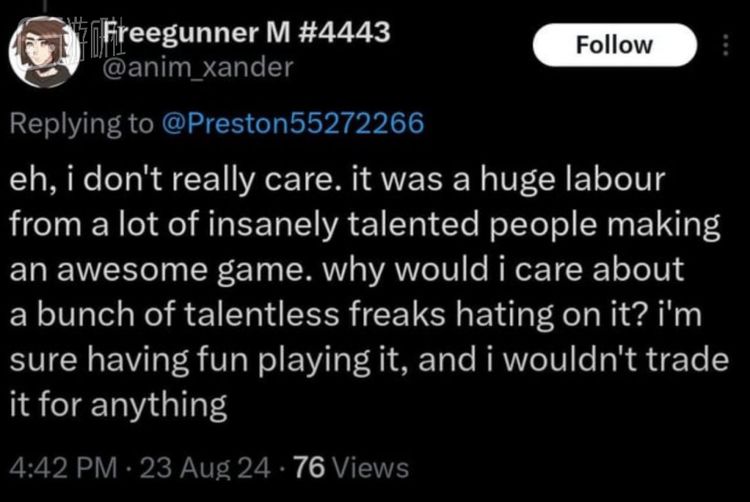
Task: Open the @Preston55272266 mentioned profile
Action: pyautogui.click(x=293, y=123)
